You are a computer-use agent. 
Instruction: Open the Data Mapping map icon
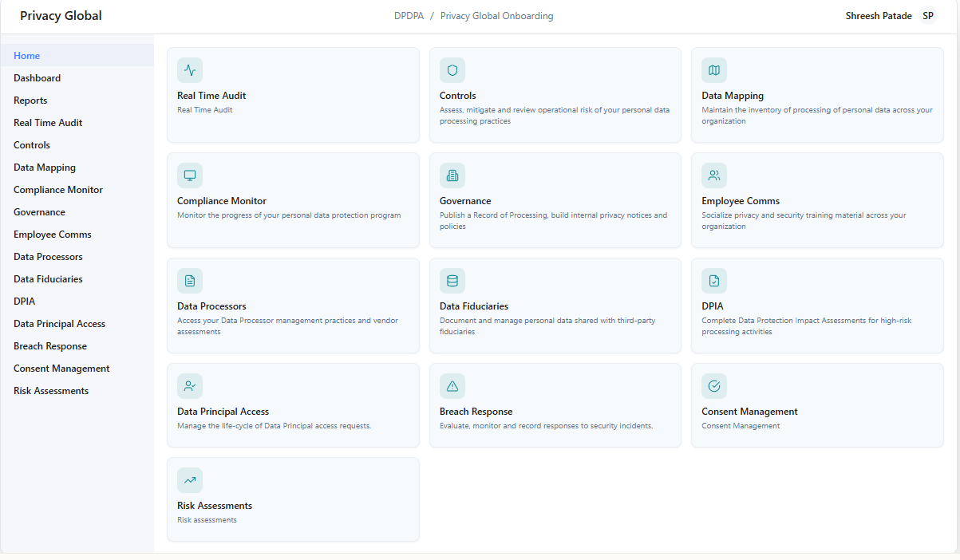click(x=714, y=69)
